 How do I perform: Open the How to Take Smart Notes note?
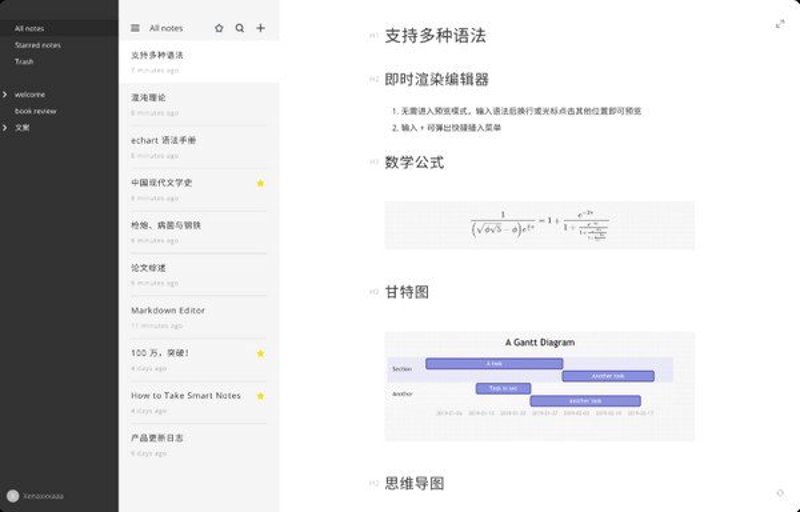tap(199, 402)
